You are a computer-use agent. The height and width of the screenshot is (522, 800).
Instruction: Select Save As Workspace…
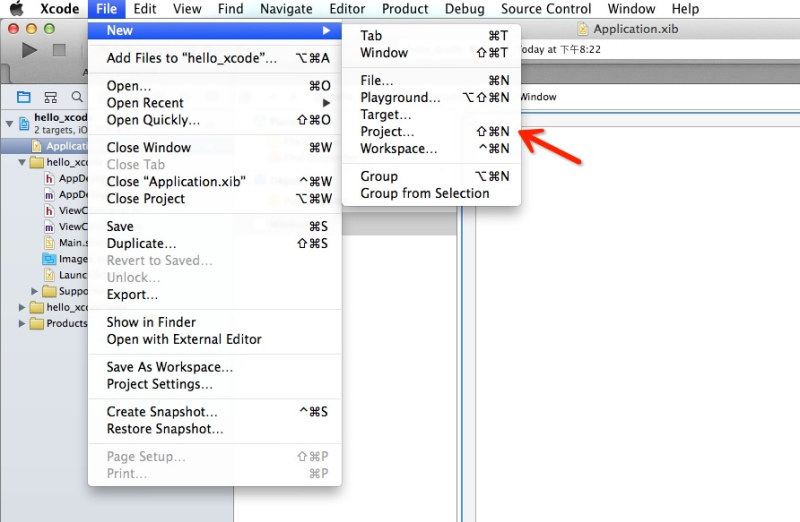click(x=215, y=367)
